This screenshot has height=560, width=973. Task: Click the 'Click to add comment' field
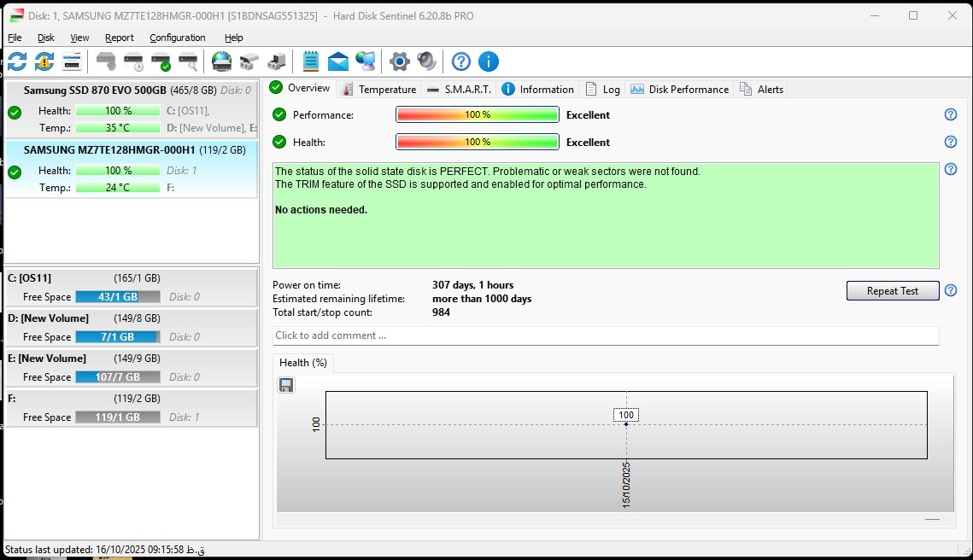[x=605, y=335]
